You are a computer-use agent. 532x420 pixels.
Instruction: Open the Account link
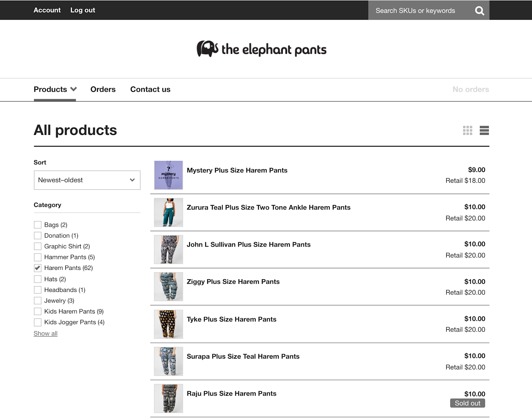(x=47, y=10)
